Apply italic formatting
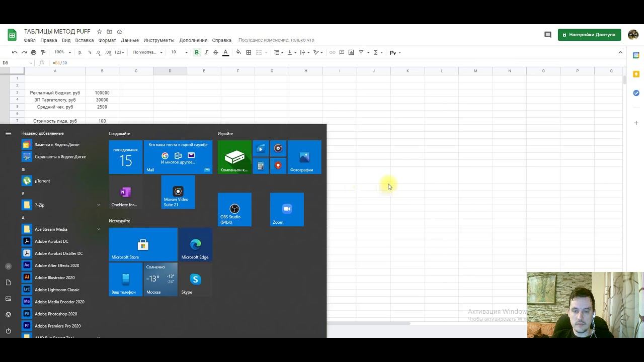Screen dimensions: 644x362 [206, 52]
